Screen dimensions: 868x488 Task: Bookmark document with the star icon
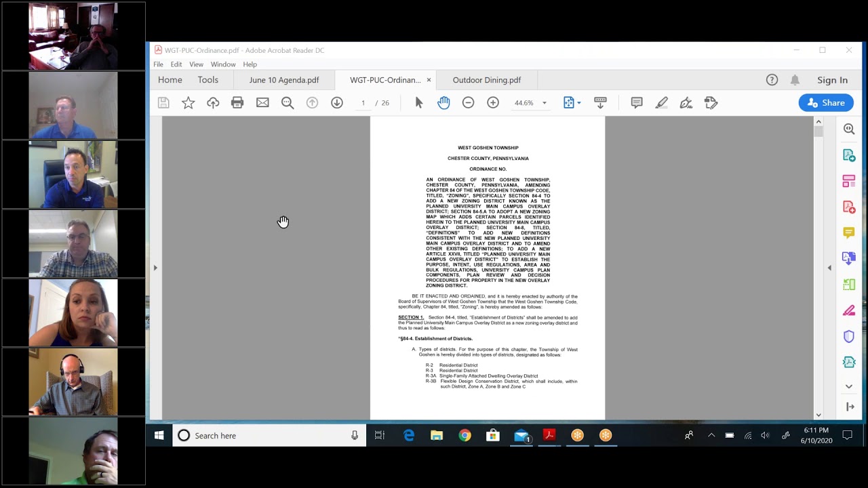point(189,103)
